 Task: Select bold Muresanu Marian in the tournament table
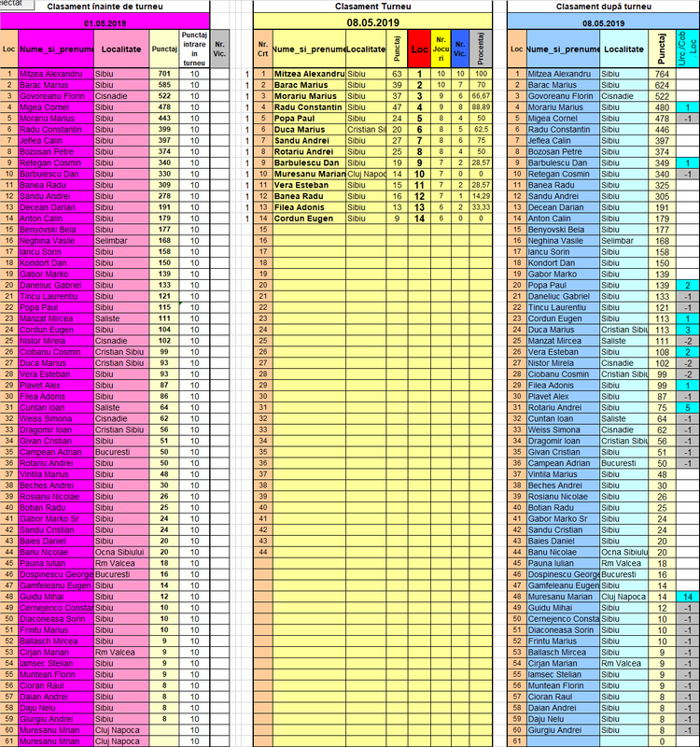309,174
